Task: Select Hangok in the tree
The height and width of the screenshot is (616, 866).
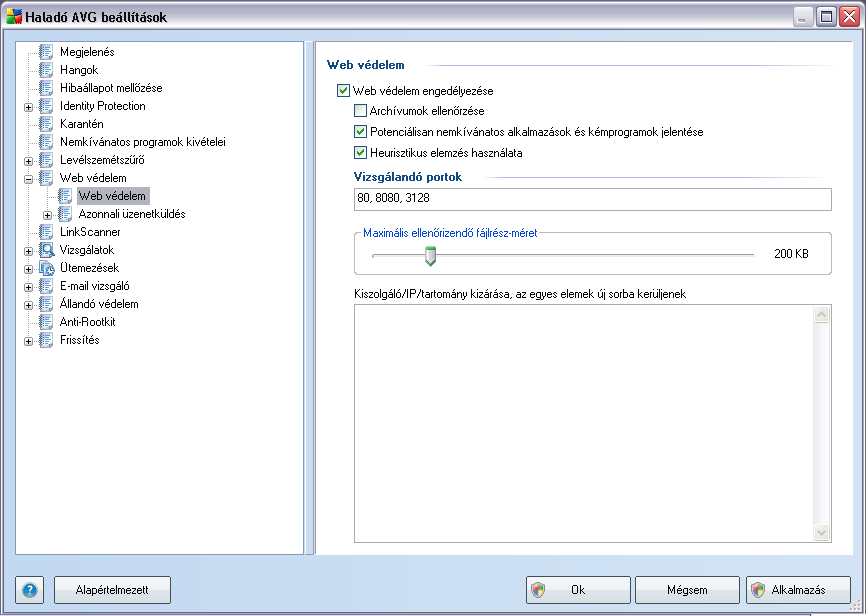Action: (x=79, y=70)
